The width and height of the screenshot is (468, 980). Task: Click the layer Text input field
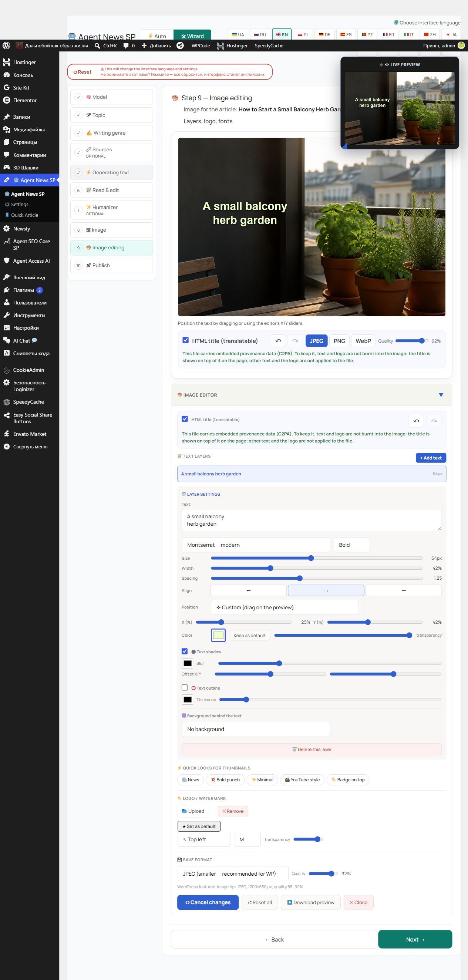(x=312, y=520)
